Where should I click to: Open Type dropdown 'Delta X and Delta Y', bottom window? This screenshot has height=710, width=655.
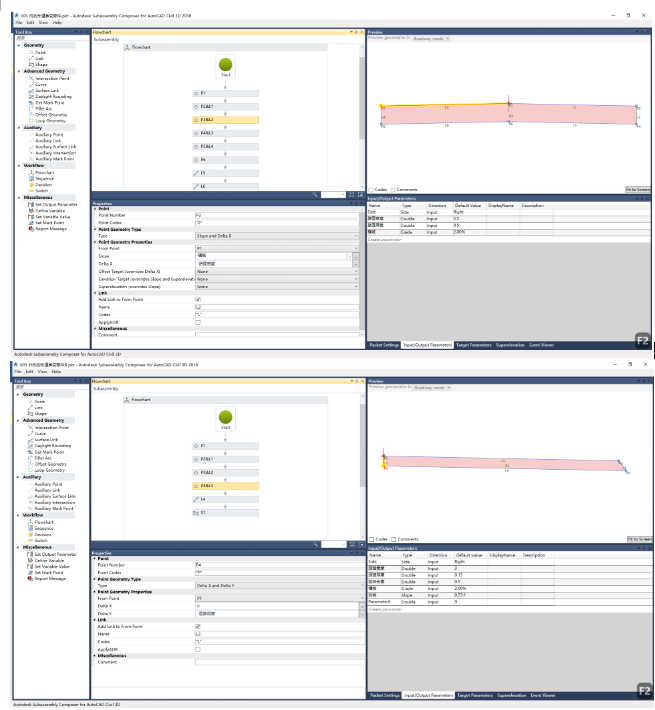pos(280,585)
